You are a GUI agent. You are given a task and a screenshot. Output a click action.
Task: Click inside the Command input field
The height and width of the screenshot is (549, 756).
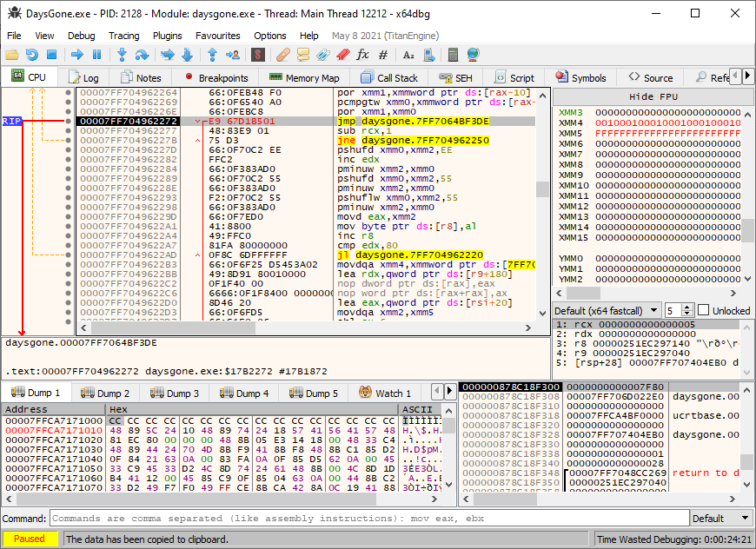coord(365,519)
